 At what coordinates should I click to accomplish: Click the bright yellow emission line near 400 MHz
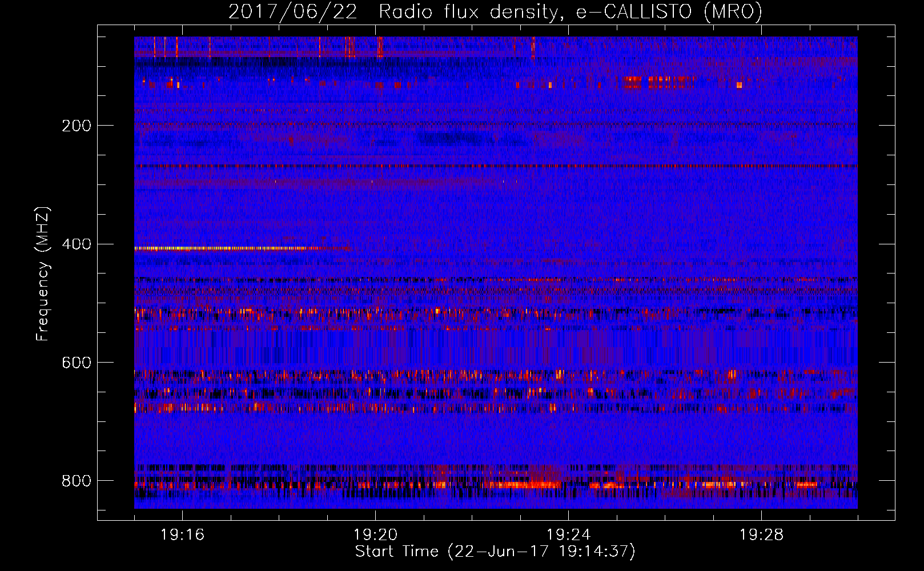243,248
